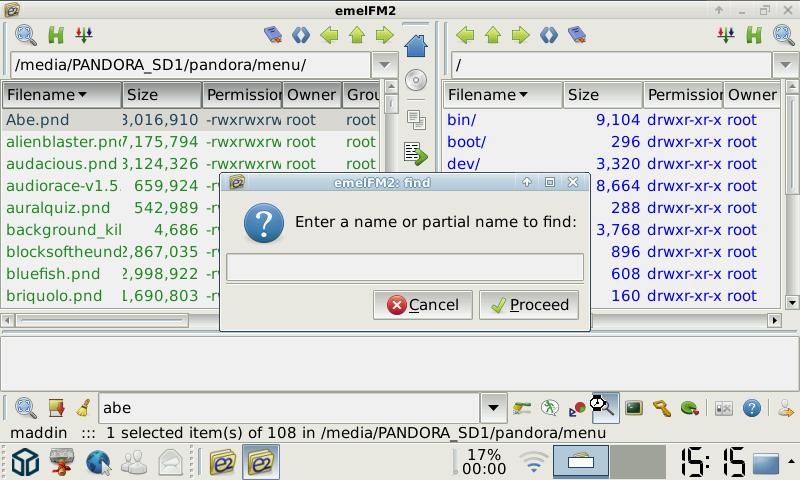Click left pane vertical scrollbar up arrow
Image resolution: width=800 pixels, height=480 pixels.
[391, 87]
